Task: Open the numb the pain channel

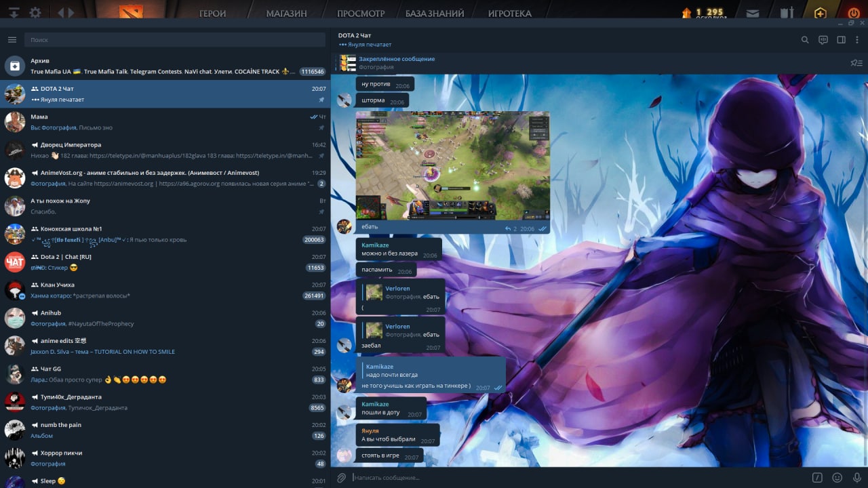Action: tap(165, 430)
